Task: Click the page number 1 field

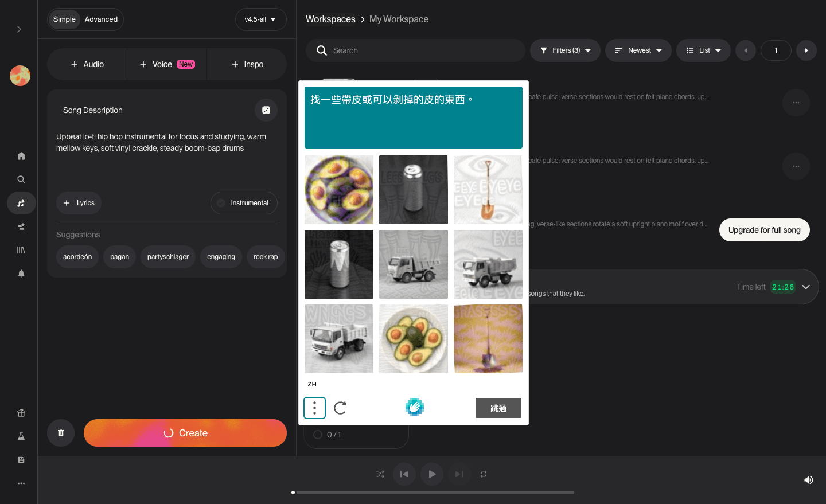Action: click(x=776, y=50)
